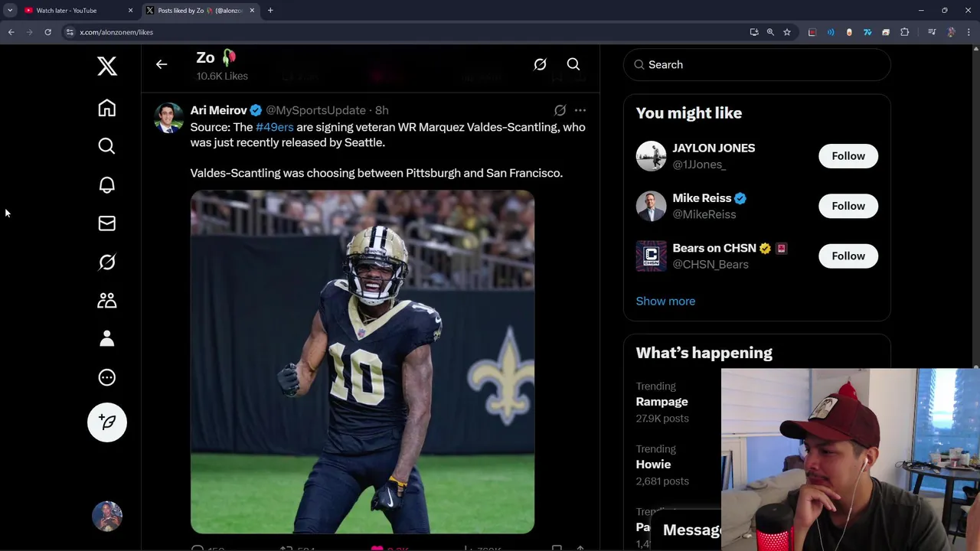Follow JAYLON JONES
Viewport: 980px width, 551px height.
(848, 156)
